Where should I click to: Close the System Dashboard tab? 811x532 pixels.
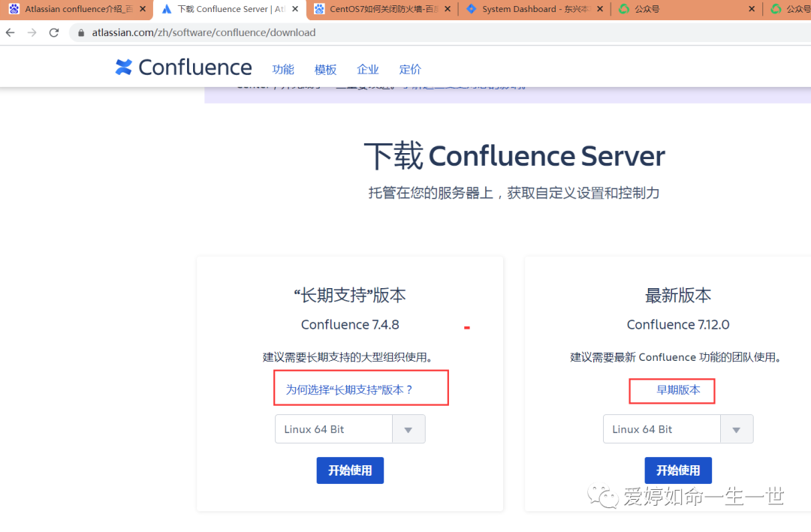pos(600,9)
